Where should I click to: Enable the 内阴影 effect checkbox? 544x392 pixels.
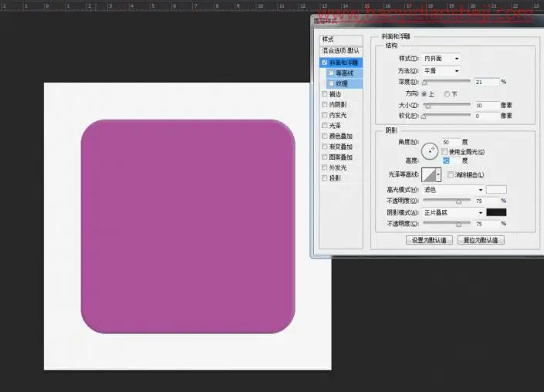click(x=325, y=104)
